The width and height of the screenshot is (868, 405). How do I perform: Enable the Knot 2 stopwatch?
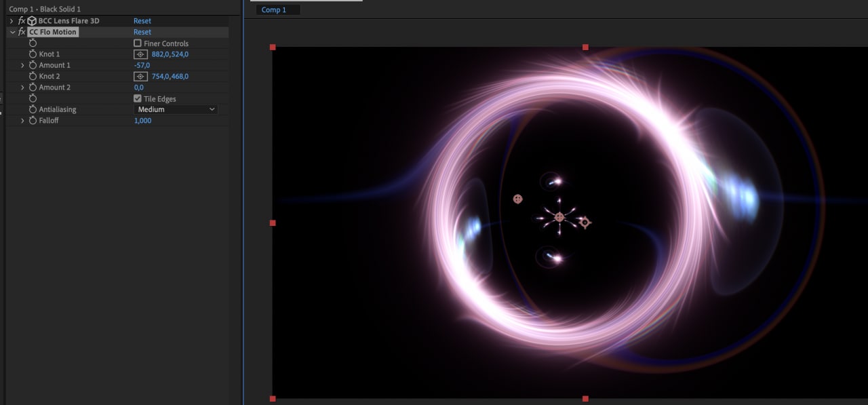point(33,76)
